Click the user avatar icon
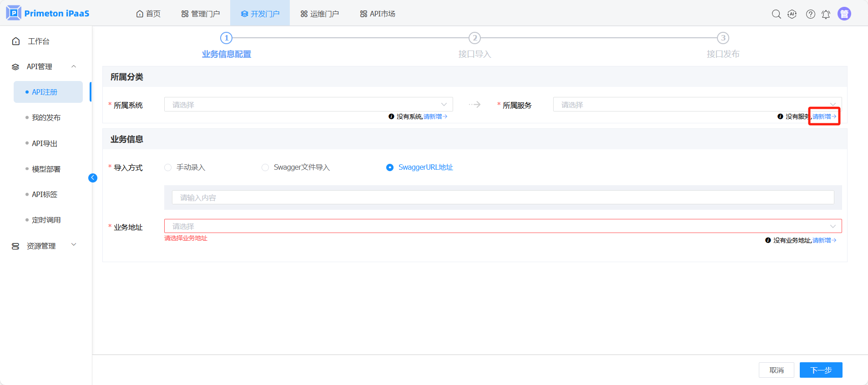The width and height of the screenshot is (868, 385). point(844,14)
